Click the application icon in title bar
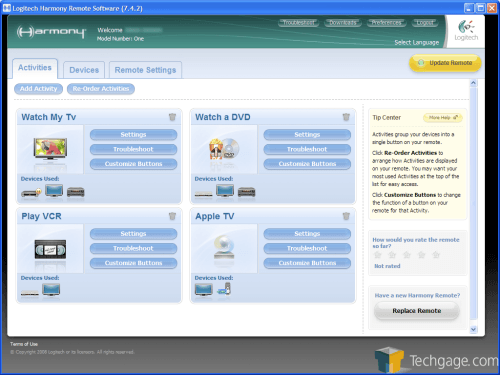The image size is (500, 375). 6,8
